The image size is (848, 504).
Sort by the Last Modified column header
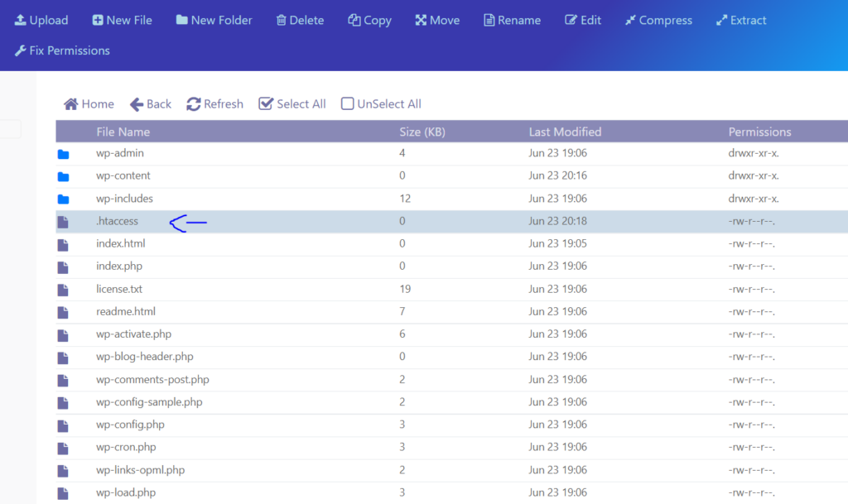click(x=565, y=132)
